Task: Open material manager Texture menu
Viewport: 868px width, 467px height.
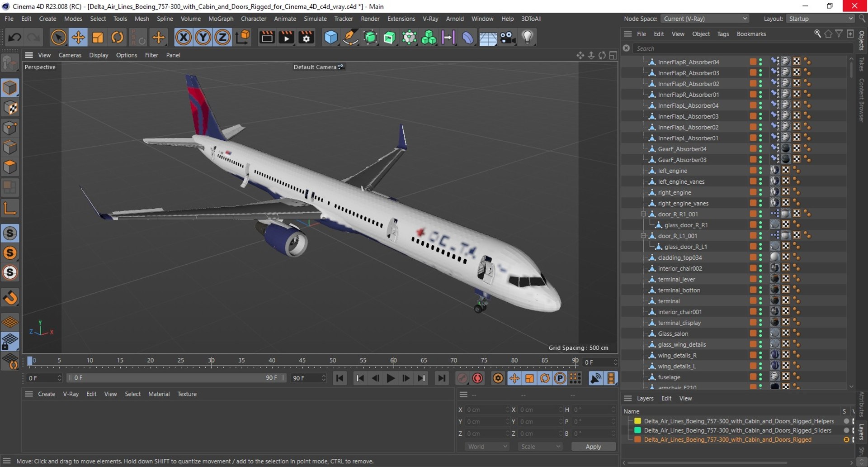Action: 187,394
